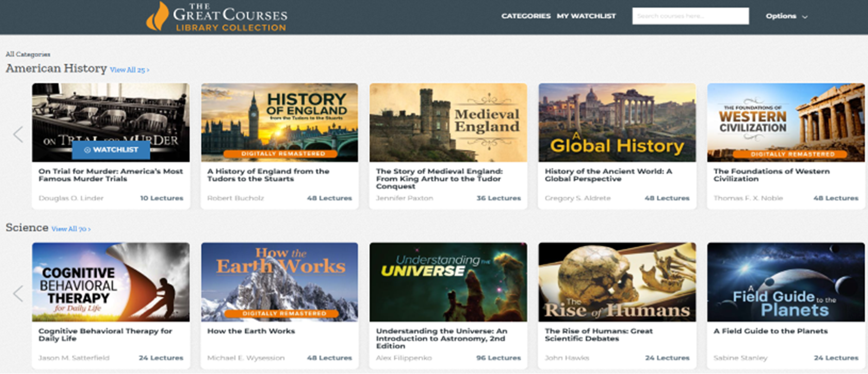Screen dimensions: 868x374
Task: Open the Categories menu
Action: click(x=525, y=16)
